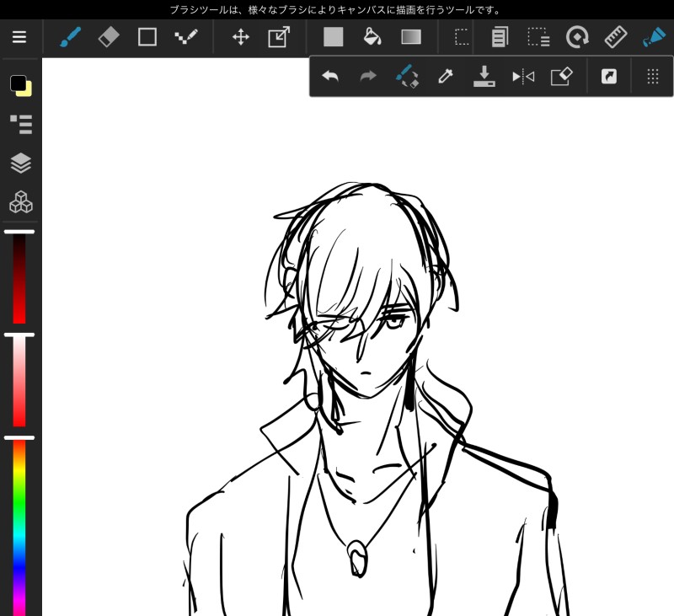Undo the last stroke

330,77
